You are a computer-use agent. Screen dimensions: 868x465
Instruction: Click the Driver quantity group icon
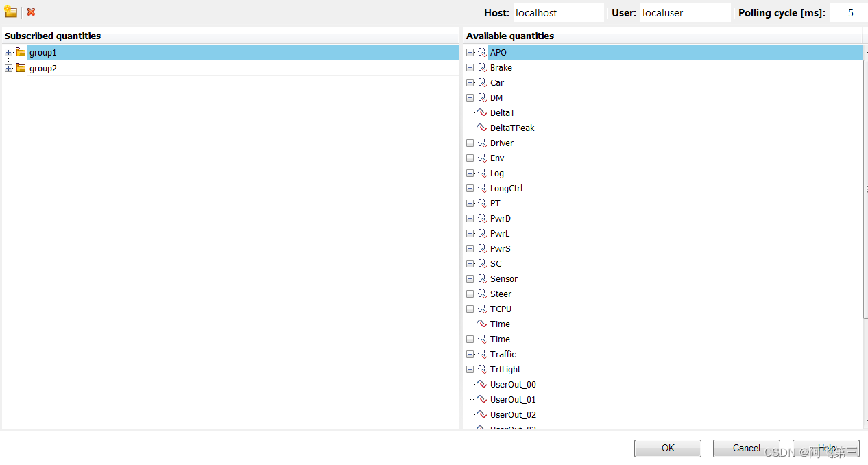[482, 143]
